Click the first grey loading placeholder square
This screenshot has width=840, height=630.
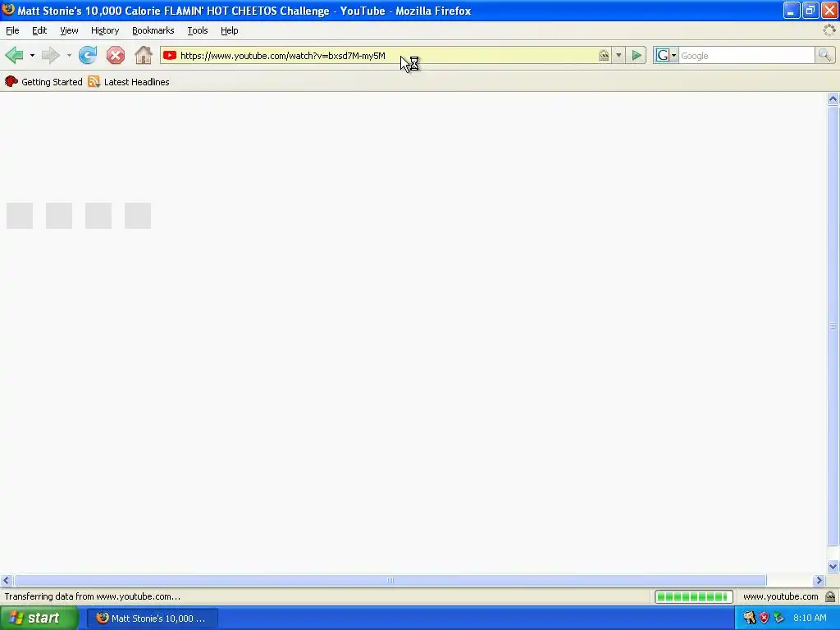(20, 216)
